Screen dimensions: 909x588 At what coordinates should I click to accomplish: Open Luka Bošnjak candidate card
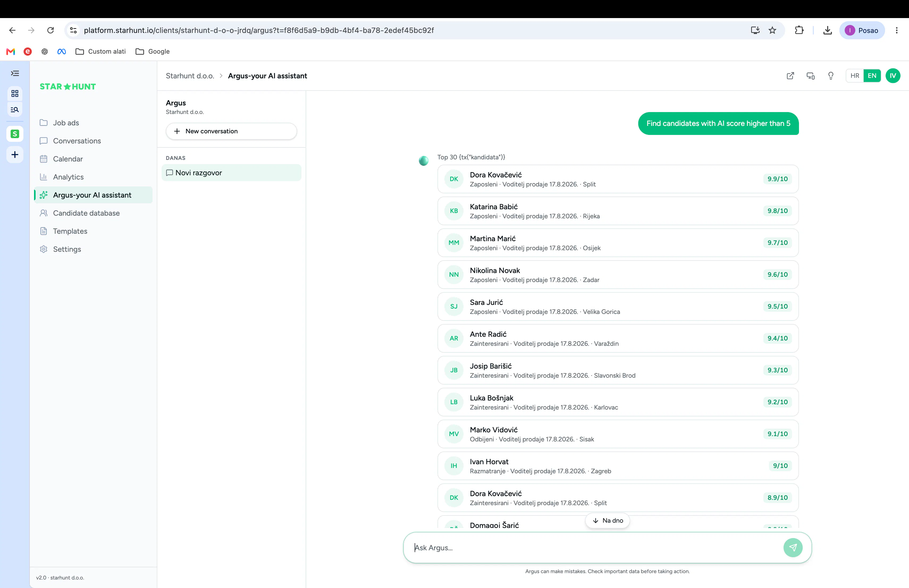coord(618,402)
